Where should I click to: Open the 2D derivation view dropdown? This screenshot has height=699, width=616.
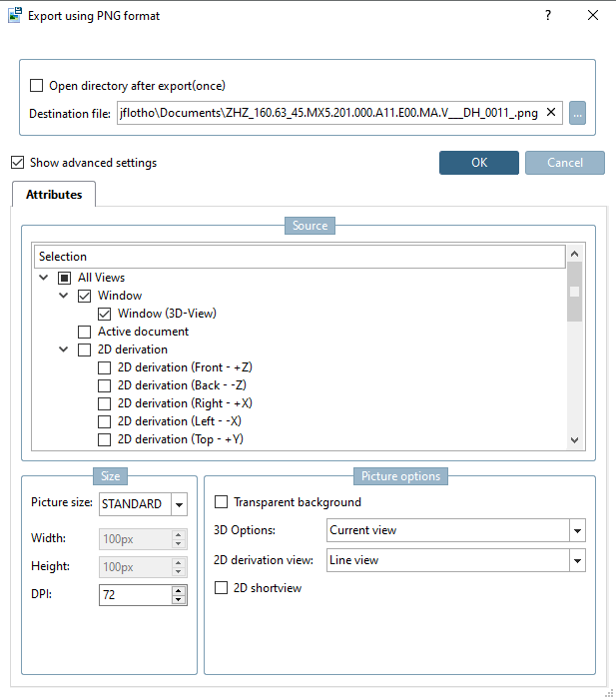pos(577,560)
